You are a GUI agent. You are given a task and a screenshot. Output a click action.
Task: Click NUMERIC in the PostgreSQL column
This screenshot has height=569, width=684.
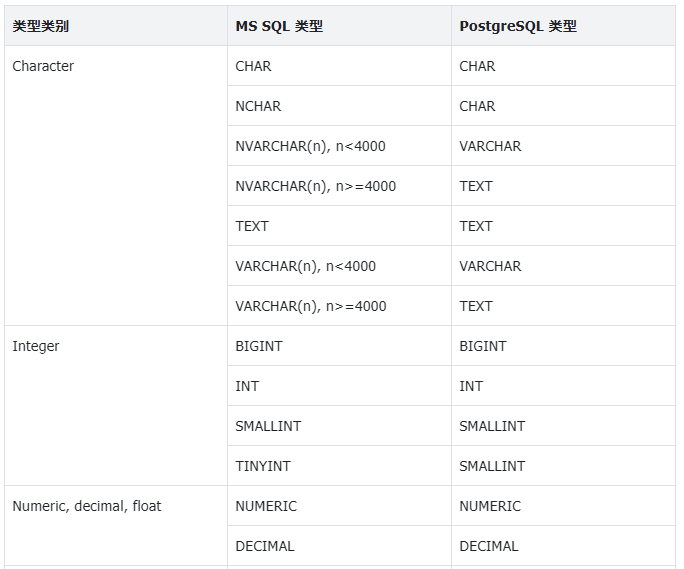(490, 506)
